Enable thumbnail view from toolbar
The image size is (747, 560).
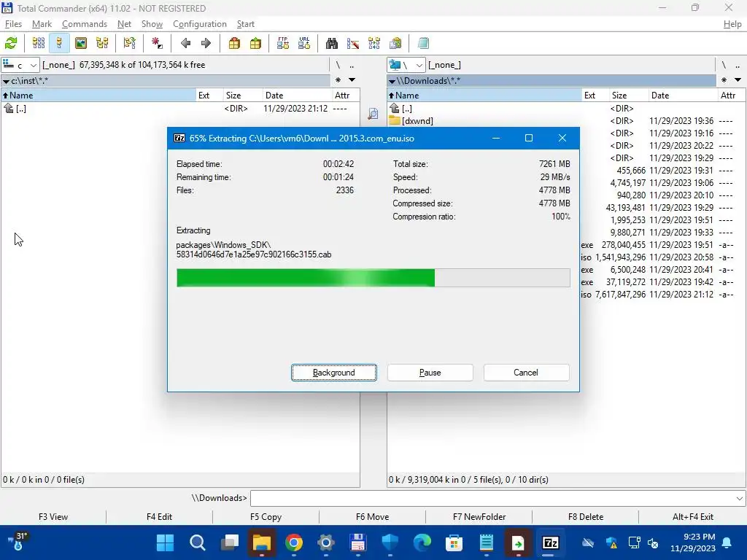tap(81, 43)
